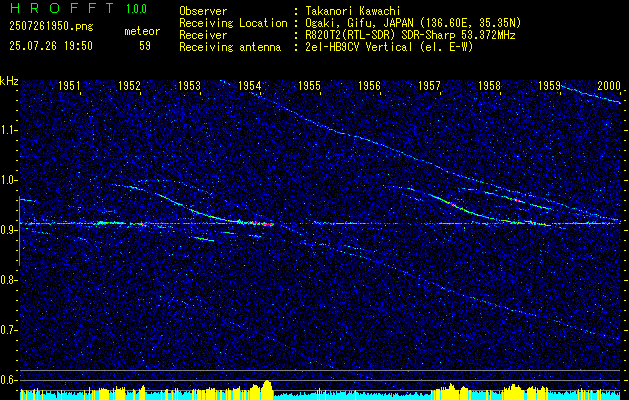
Task: Click the meteor label
Action: pos(142,31)
